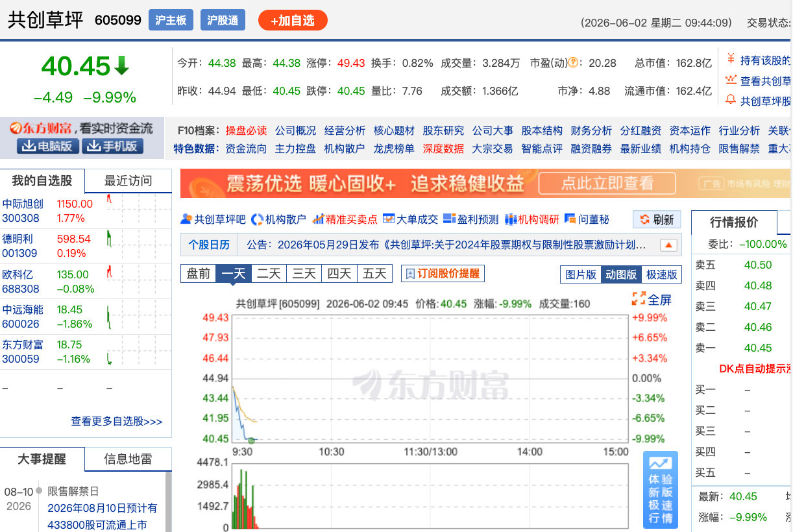Open 机构散户 icon link above chart

click(278, 219)
